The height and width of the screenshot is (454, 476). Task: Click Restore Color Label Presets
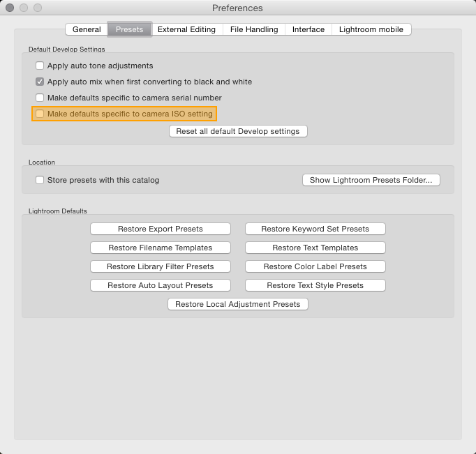tap(315, 266)
